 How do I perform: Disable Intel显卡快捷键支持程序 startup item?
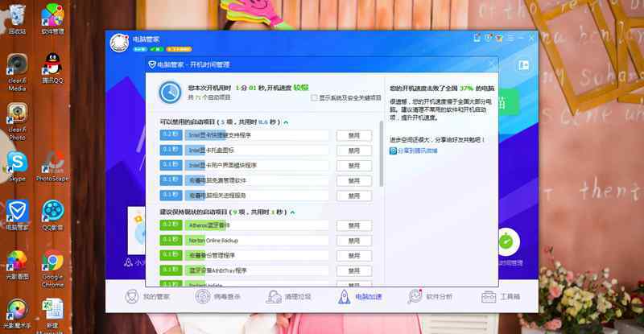click(354, 135)
